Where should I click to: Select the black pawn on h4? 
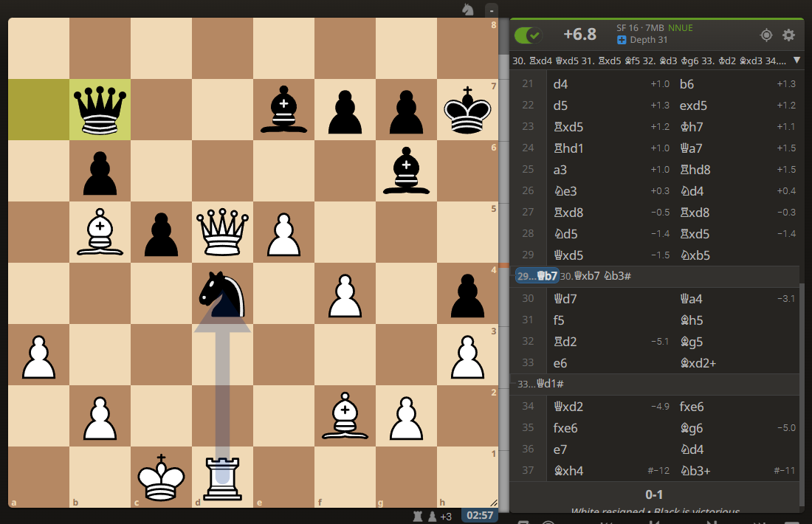pos(467,294)
